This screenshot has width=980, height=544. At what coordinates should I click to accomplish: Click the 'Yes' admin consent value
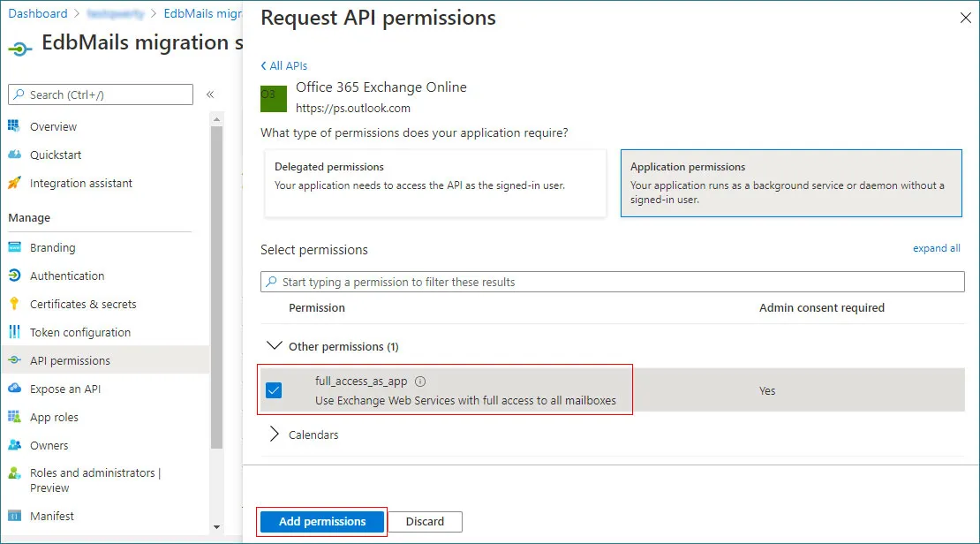tap(767, 391)
